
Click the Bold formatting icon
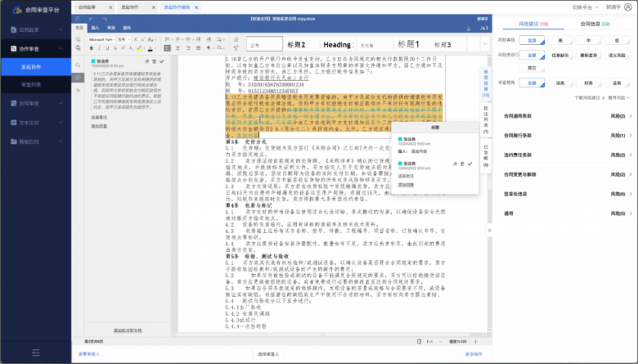coord(92,48)
